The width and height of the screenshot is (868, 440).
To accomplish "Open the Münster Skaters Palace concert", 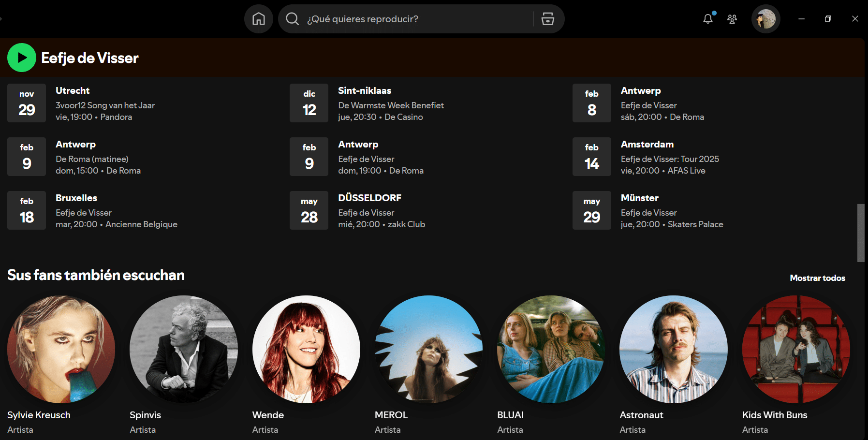I will click(x=672, y=210).
